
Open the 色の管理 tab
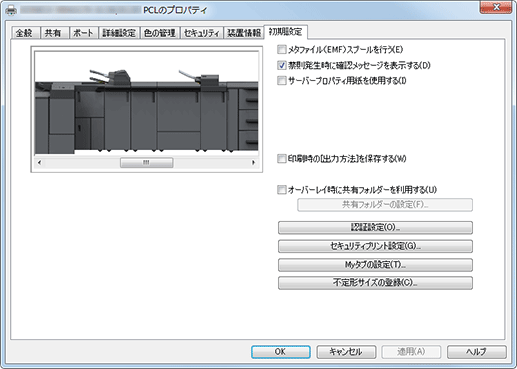[160, 33]
